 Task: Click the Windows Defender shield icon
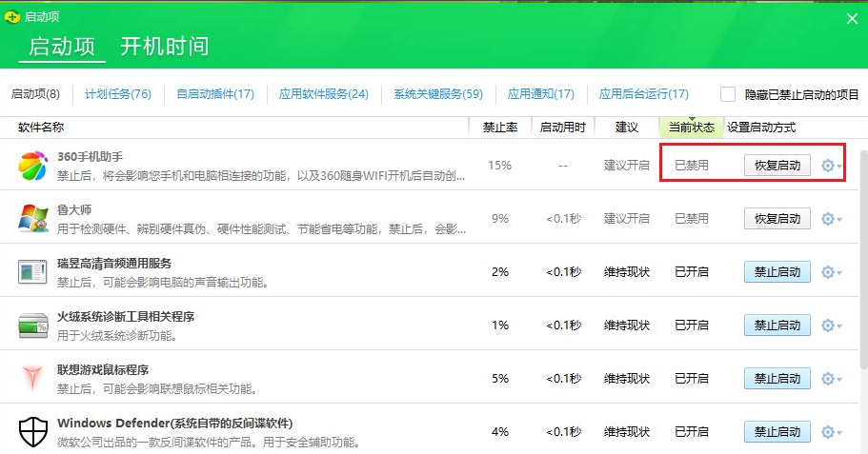tap(33, 432)
